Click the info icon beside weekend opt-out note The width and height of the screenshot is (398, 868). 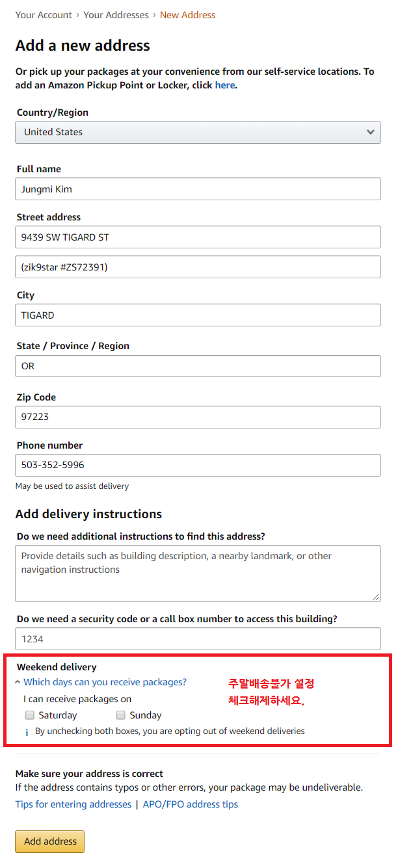tap(27, 731)
